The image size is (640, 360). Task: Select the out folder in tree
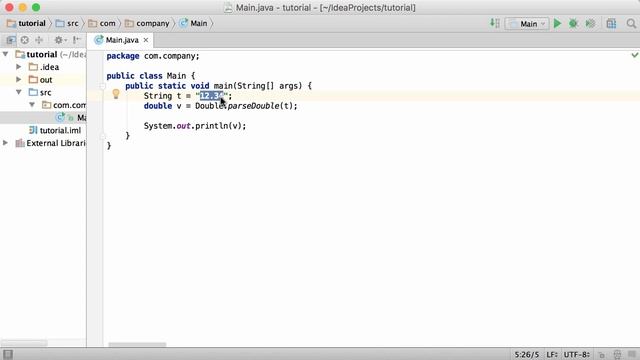pos(41,80)
